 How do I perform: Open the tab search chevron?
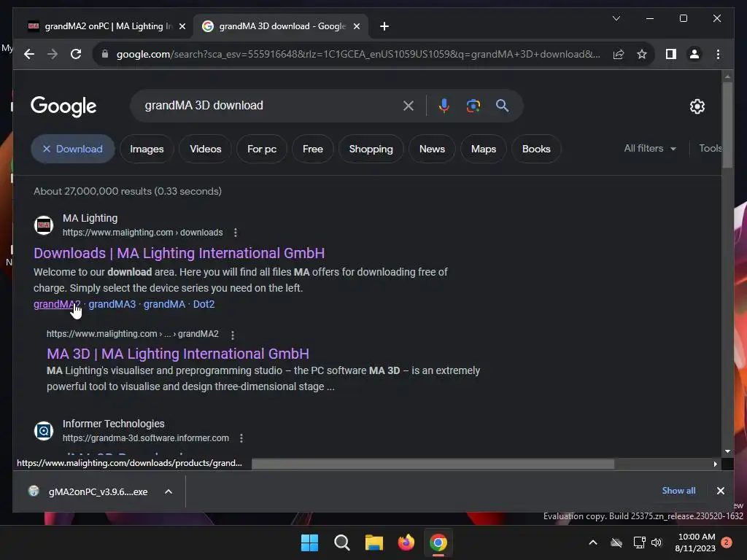click(x=616, y=18)
